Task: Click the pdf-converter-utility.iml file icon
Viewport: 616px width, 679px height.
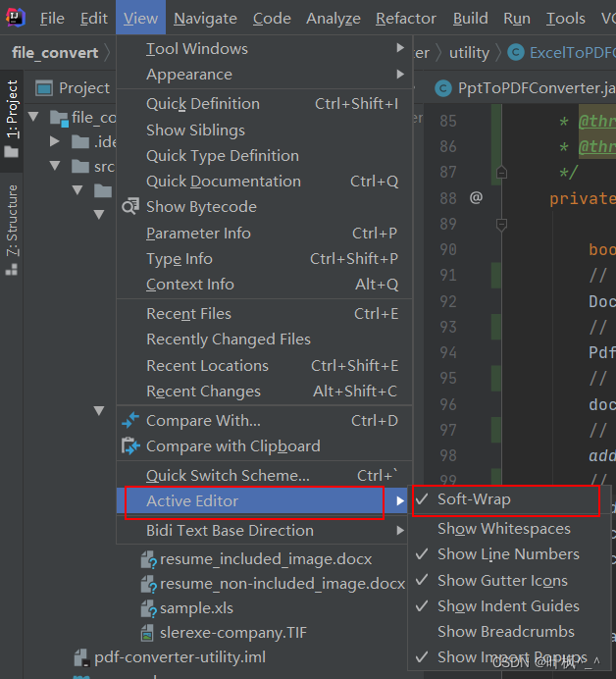Action: [81, 657]
